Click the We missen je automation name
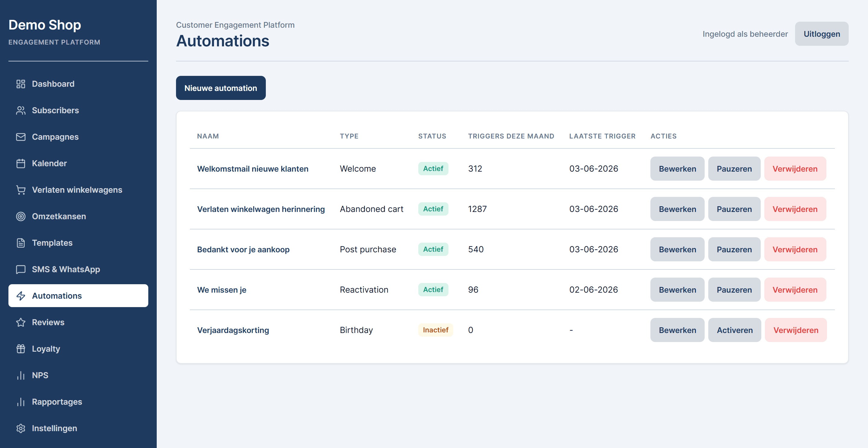Viewport: 868px width, 448px height. point(222,290)
